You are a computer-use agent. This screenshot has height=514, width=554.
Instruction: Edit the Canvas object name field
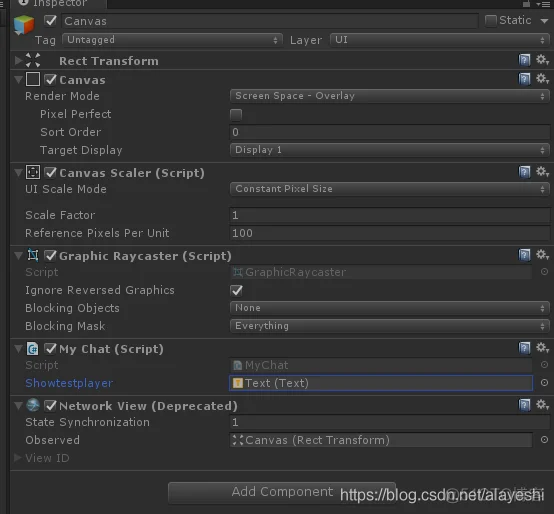point(270,21)
